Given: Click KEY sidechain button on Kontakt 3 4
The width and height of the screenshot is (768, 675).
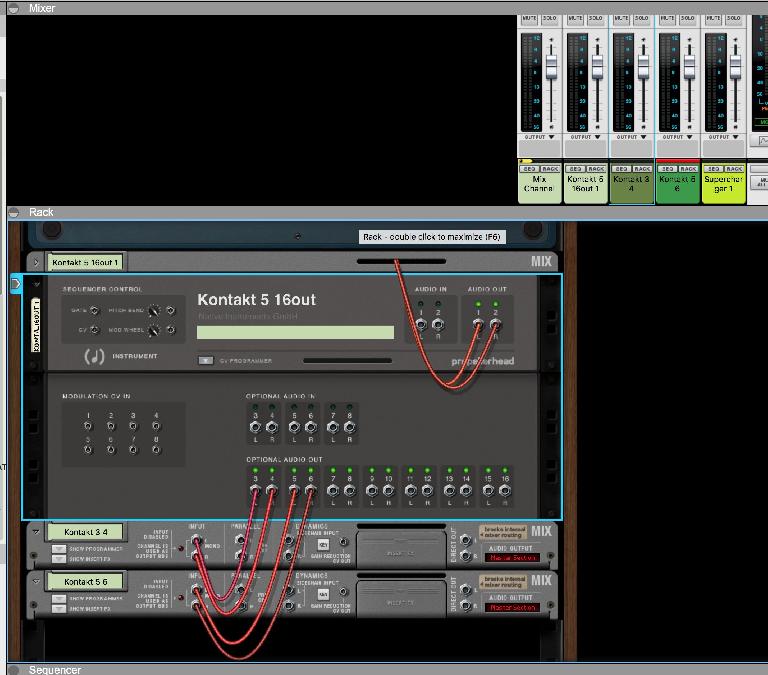Looking at the screenshot, I should [x=323, y=545].
